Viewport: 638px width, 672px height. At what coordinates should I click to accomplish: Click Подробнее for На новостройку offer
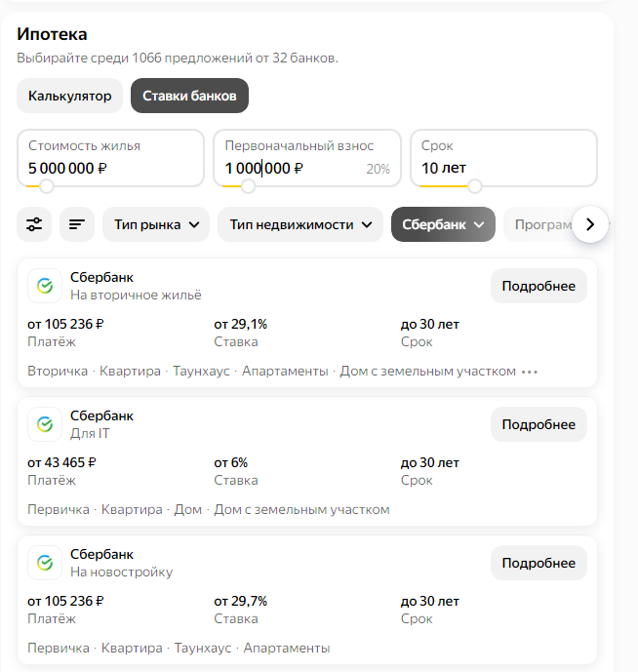pyautogui.click(x=538, y=563)
